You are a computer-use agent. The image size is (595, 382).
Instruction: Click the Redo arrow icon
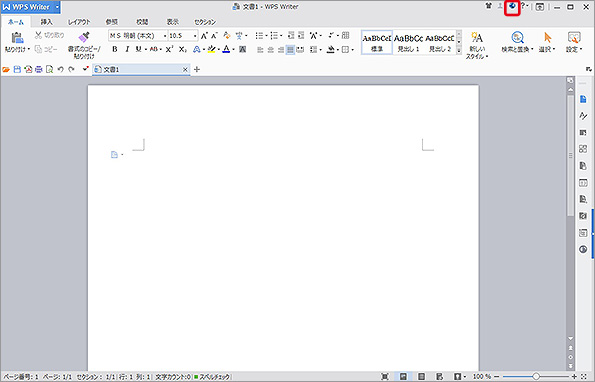pos(71,69)
